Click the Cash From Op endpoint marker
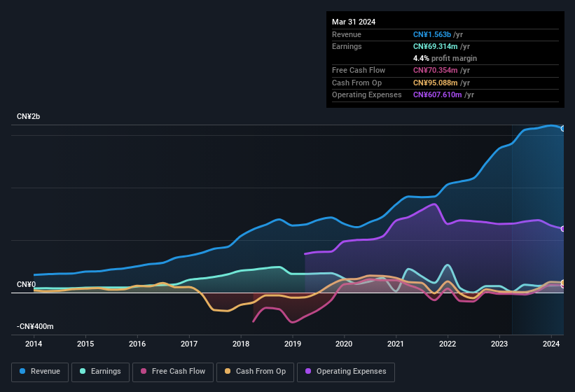The width and height of the screenshot is (575, 392). 563,283
